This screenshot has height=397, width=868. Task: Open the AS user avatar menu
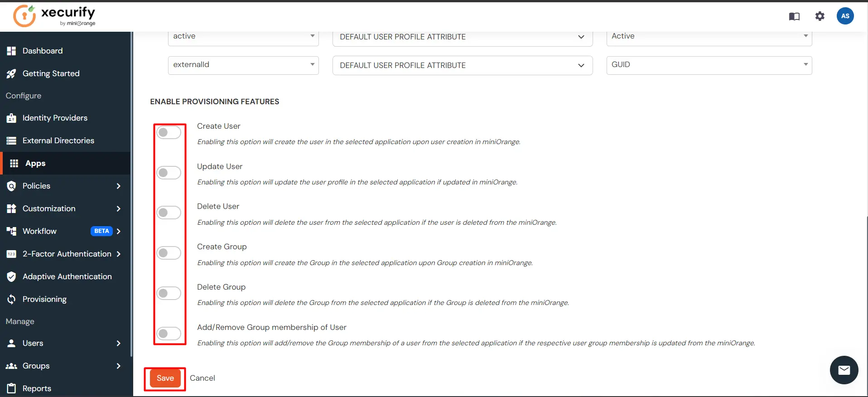click(x=845, y=16)
